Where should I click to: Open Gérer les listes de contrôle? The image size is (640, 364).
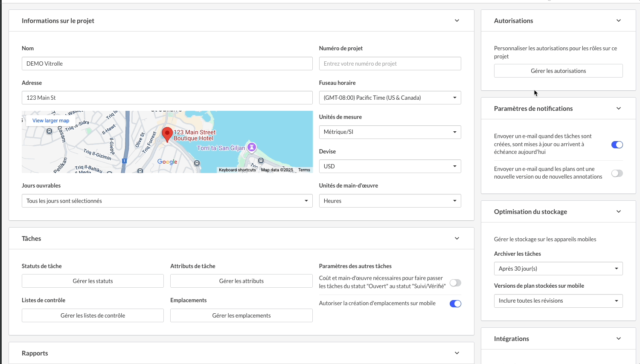click(x=93, y=315)
